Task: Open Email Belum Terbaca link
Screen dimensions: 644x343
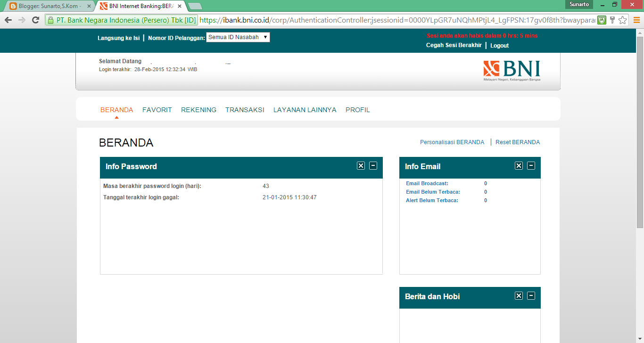Action: pos(433,192)
